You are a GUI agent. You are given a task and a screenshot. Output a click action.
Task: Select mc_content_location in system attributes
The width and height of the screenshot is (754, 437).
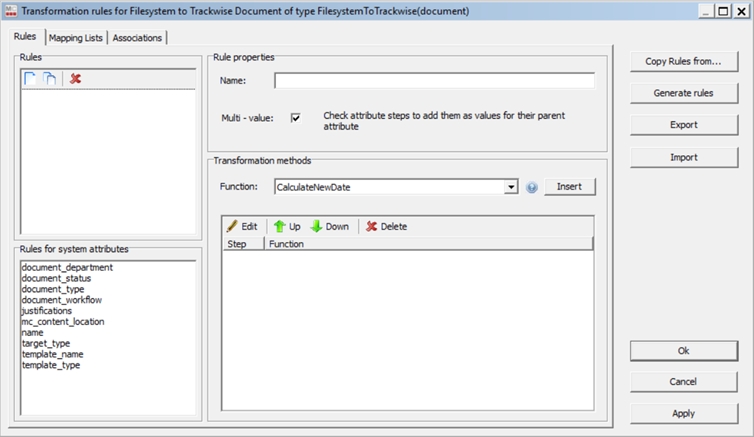coord(62,322)
